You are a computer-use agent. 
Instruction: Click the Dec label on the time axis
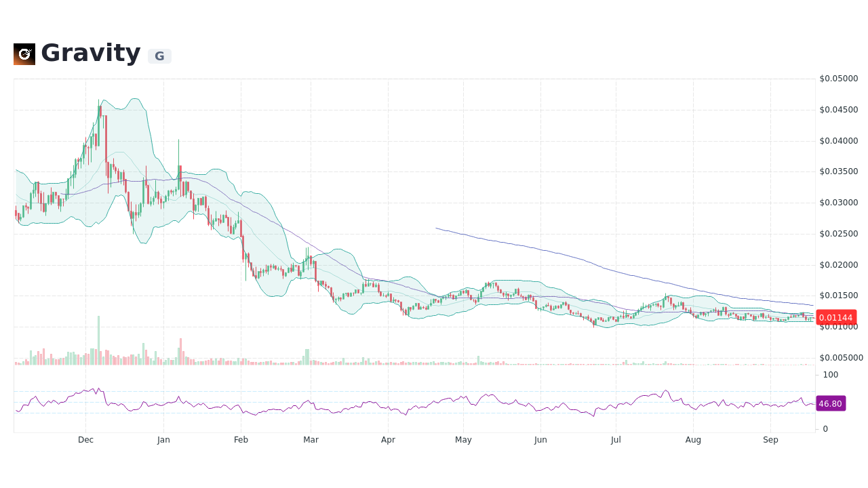click(85, 439)
